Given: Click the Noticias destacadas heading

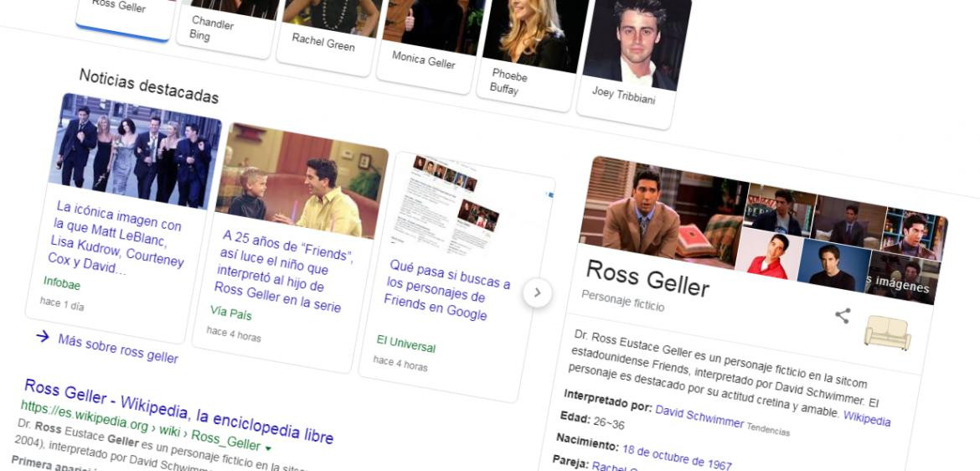Looking at the screenshot, I should [x=149, y=85].
